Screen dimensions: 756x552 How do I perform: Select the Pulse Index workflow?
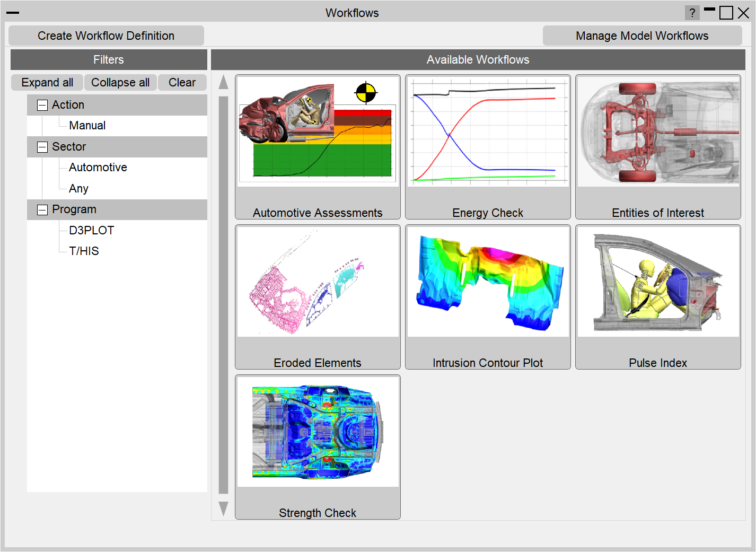(658, 297)
